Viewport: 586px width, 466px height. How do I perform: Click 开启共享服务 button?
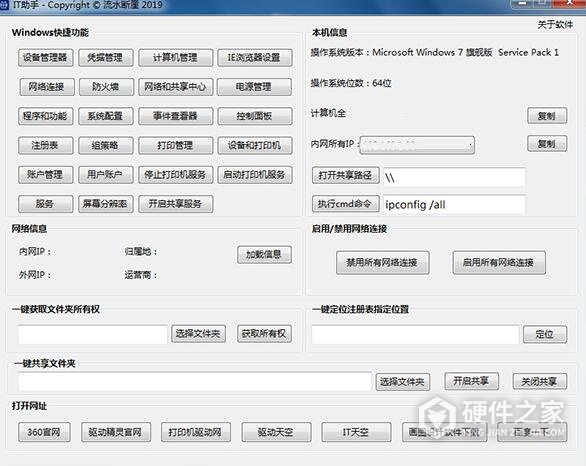[x=175, y=204]
